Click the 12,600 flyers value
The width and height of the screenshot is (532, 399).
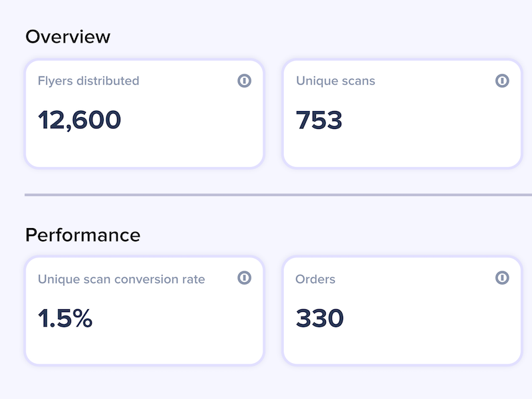tap(79, 120)
